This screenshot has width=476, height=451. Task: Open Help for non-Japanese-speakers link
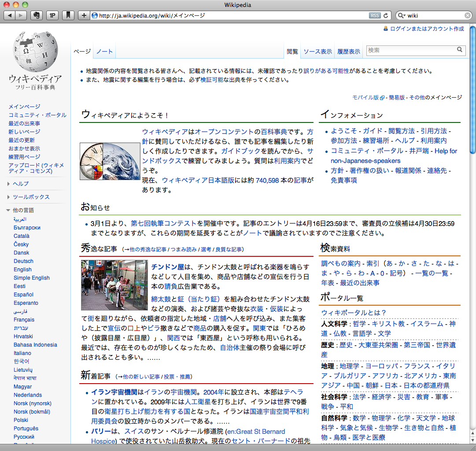point(394,156)
